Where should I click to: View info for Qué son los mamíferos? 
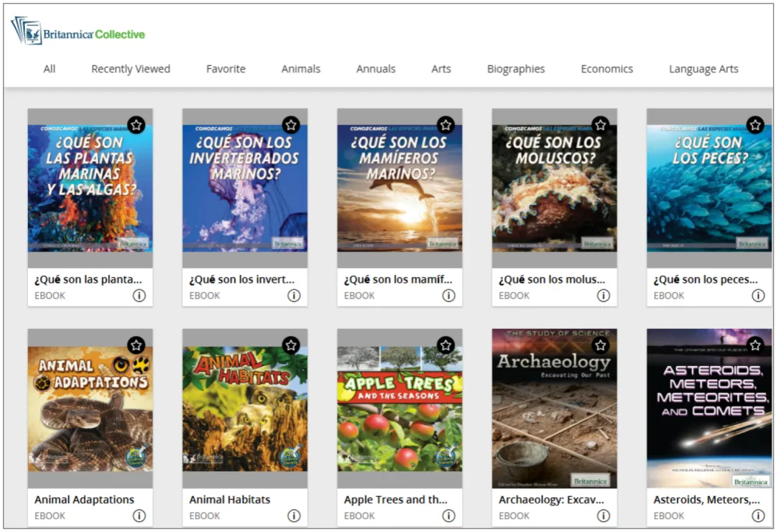point(448,296)
